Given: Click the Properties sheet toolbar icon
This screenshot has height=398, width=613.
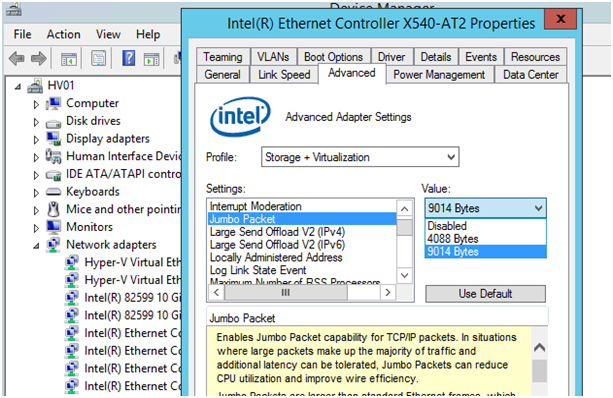Looking at the screenshot, I should point(99,59).
